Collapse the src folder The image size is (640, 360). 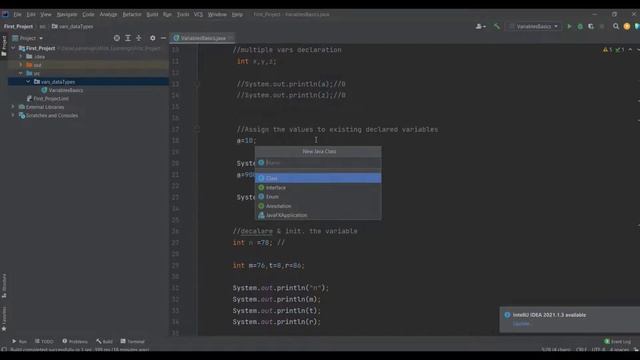[20, 73]
